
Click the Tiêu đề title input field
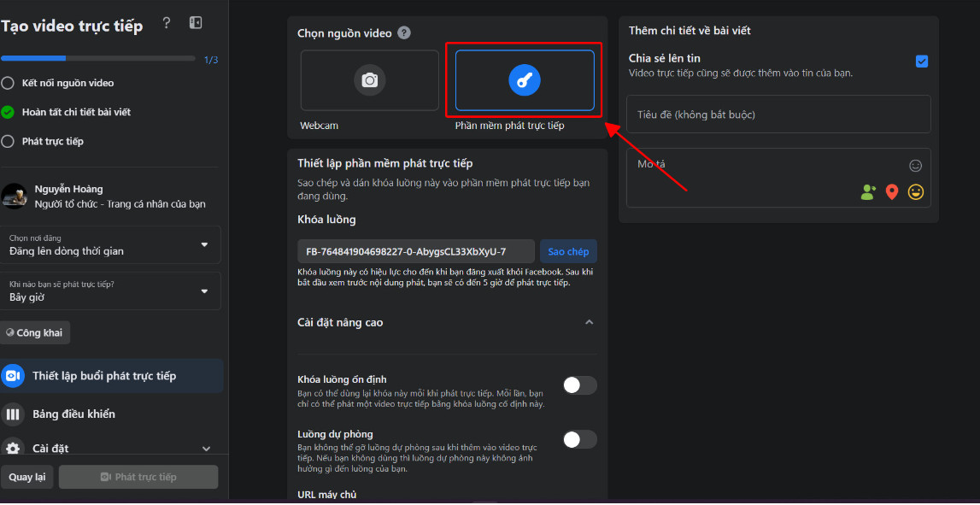tap(778, 115)
